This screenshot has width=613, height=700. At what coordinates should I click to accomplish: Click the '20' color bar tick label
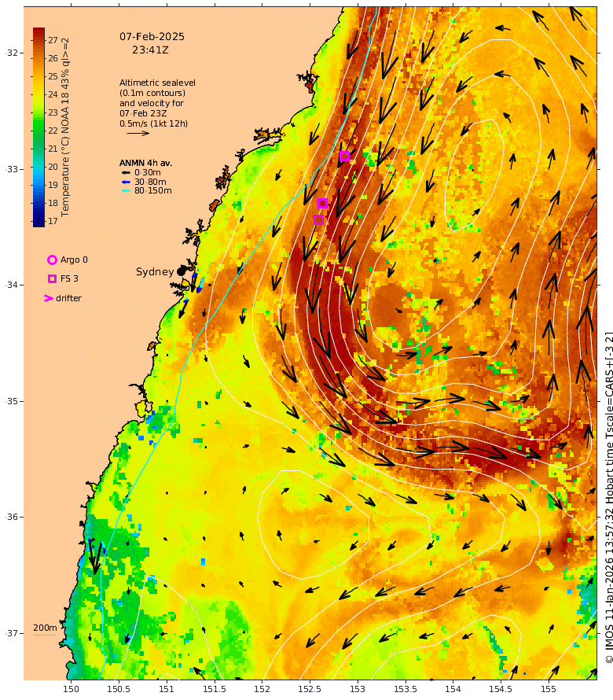click(x=53, y=167)
